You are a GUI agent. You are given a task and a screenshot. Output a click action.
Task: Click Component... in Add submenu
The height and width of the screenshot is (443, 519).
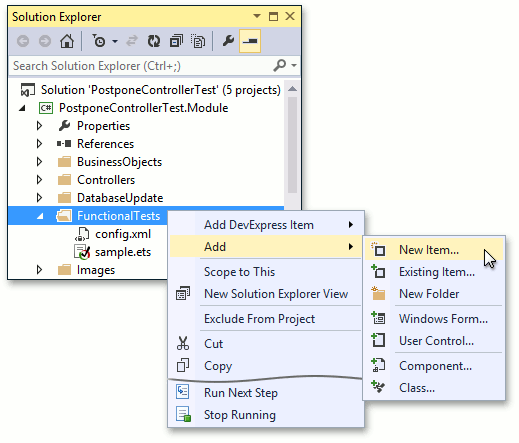[434, 366]
